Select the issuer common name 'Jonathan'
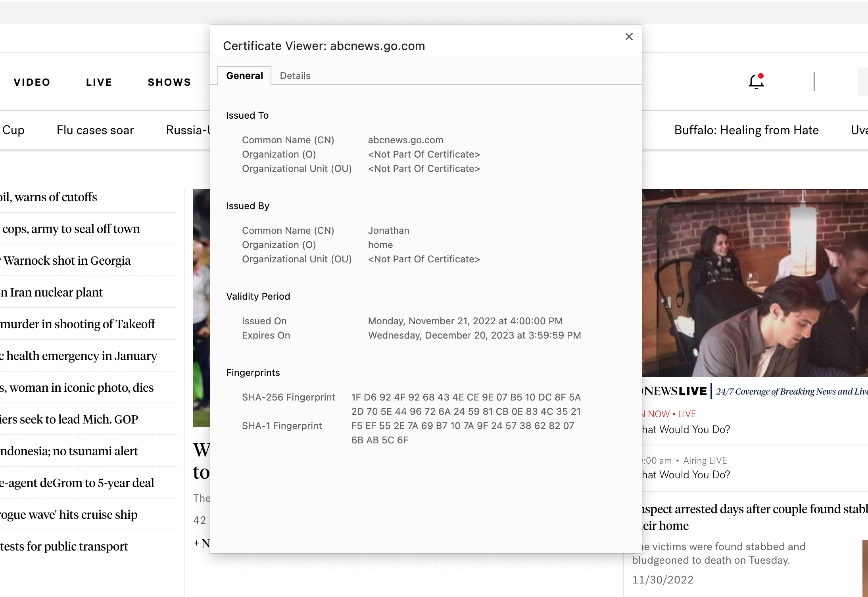This screenshot has width=868, height=597. click(x=388, y=231)
